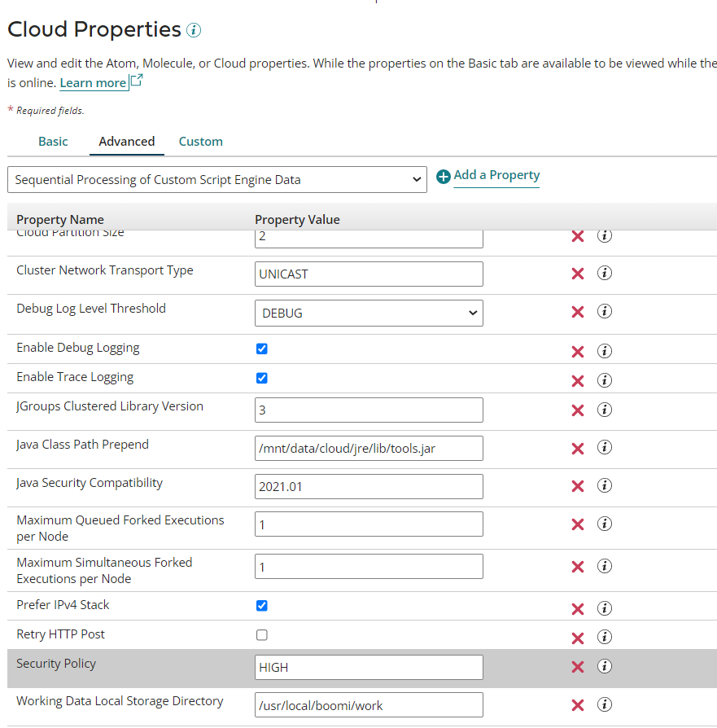This screenshot has width=717, height=728.
Task: Delete the Cluster Network Transport Type property
Action: tap(578, 274)
